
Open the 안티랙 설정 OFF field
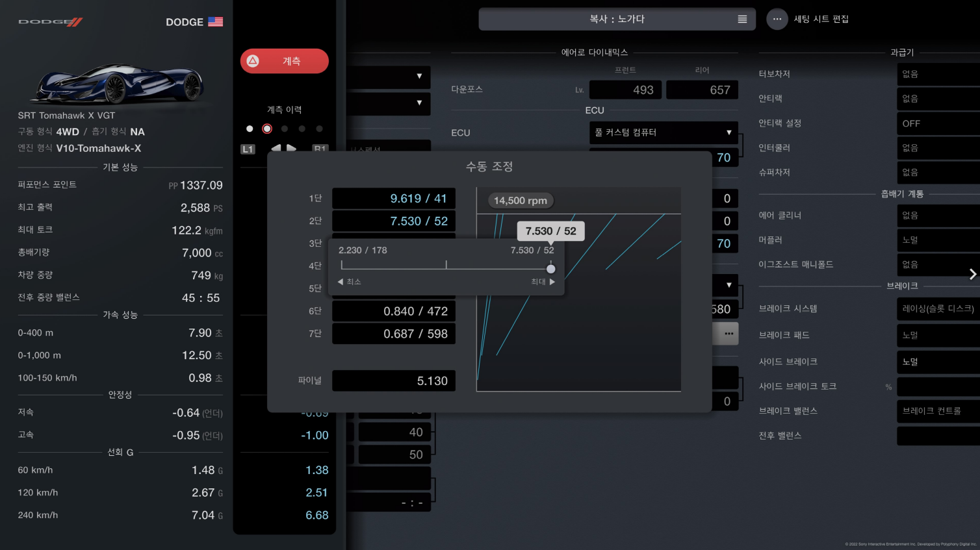(x=938, y=123)
